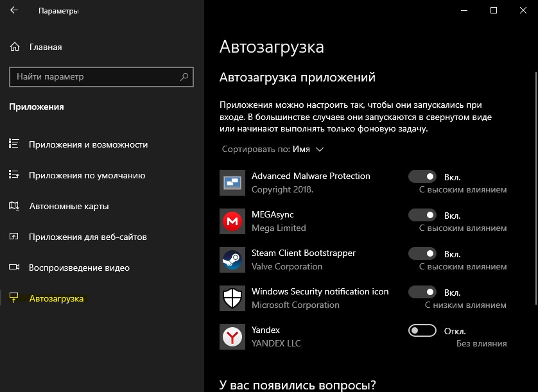Click the MEGAsync app name
The image size is (538, 392).
click(x=272, y=215)
